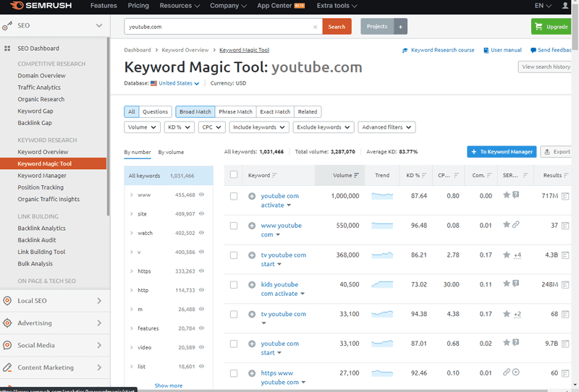Image resolution: width=579 pixels, height=392 pixels.
Task: Sort by Keyword column icon
Action: click(x=274, y=175)
